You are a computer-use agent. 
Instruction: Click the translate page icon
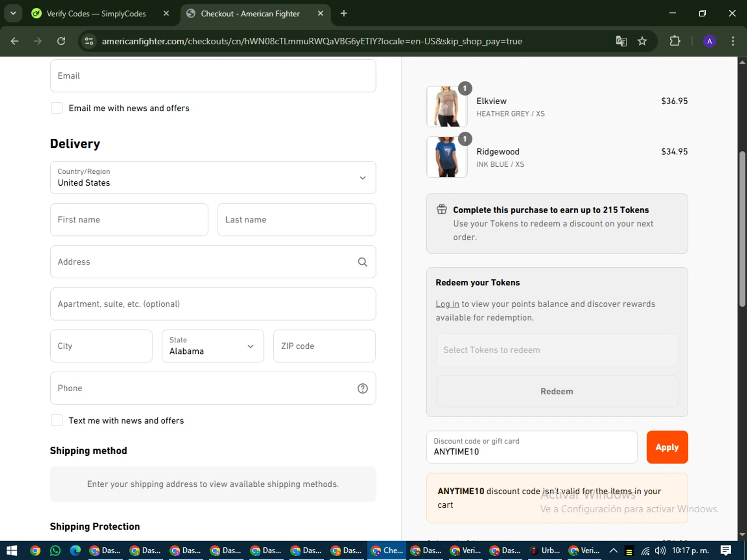tap(621, 41)
